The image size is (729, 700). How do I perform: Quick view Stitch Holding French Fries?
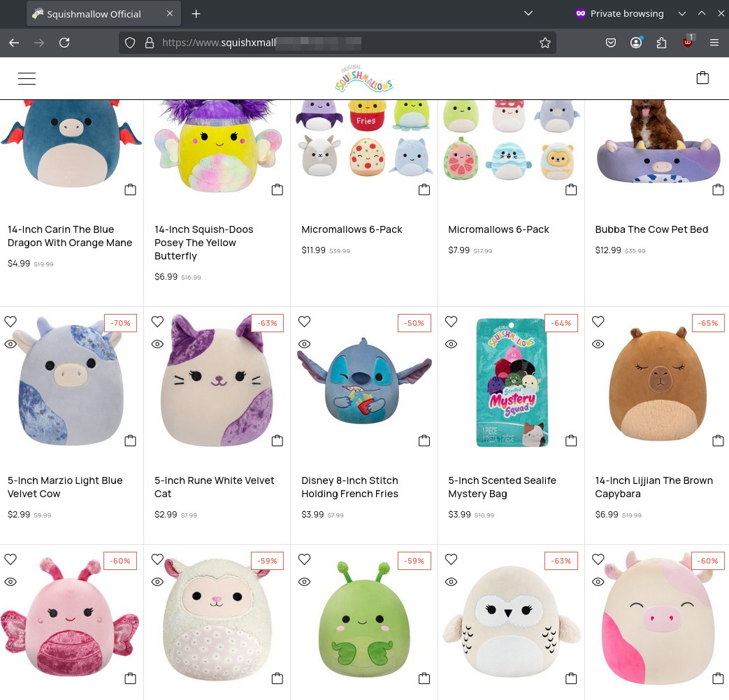(x=304, y=344)
